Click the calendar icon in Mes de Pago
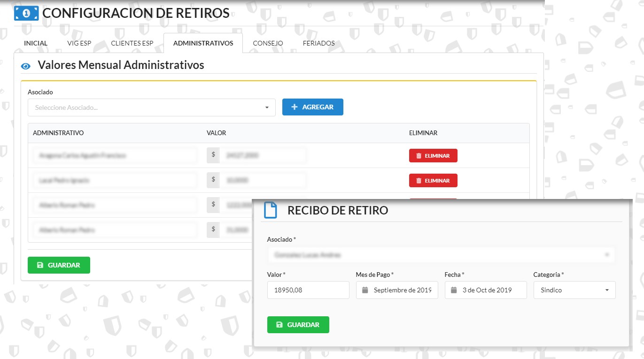Screen dimensions: 644x359 (x=365, y=290)
